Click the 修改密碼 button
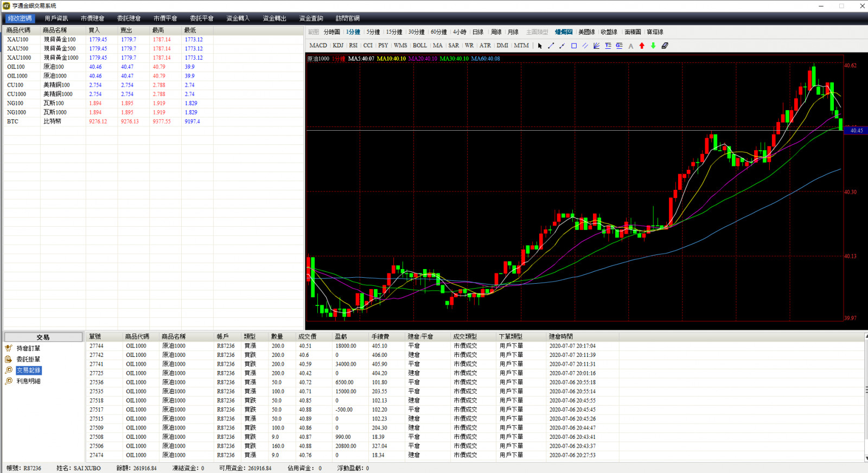868x473 pixels. [20, 18]
